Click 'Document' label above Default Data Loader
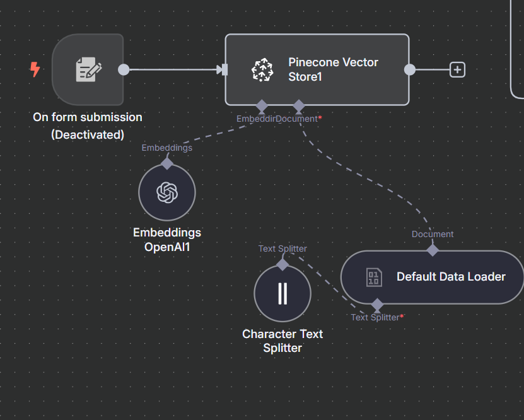The image size is (524, 420). coord(433,234)
